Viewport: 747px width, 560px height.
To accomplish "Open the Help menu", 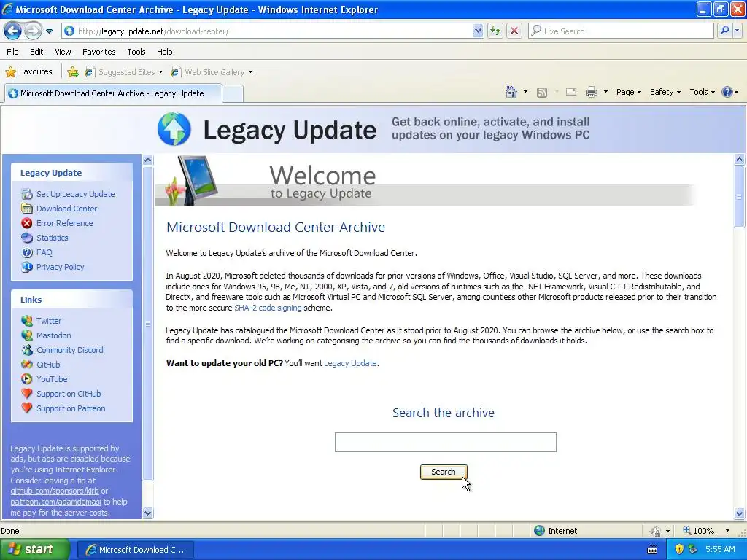I will [x=164, y=52].
